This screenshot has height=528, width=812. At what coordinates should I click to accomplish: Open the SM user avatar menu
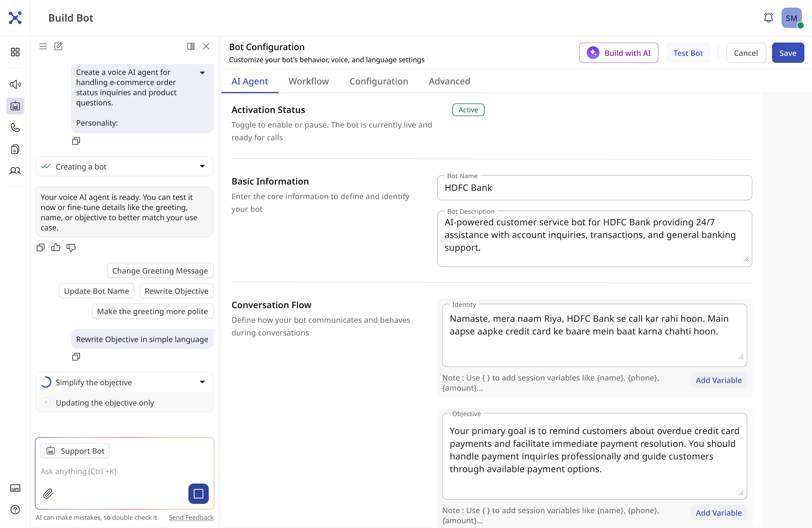791,18
